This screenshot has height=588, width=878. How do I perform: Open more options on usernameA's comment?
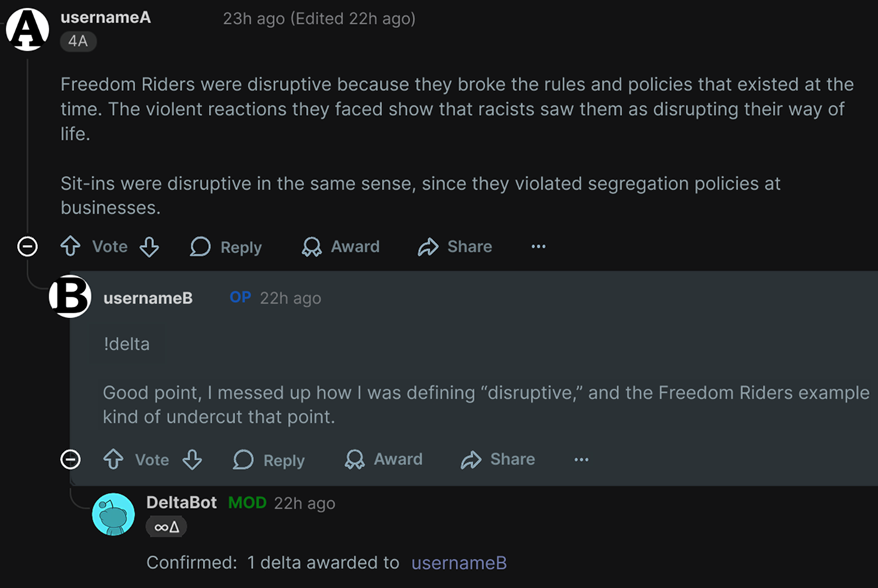tap(538, 247)
